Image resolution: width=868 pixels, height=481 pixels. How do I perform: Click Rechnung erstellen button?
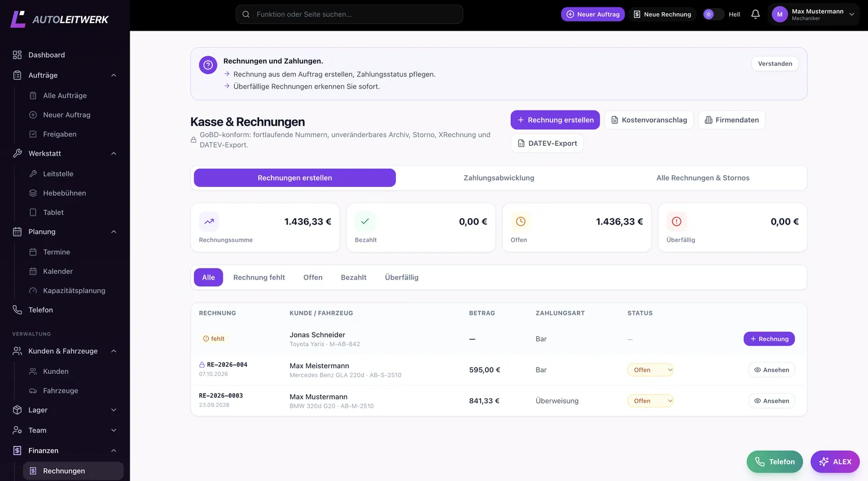pyautogui.click(x=556, y=120)
